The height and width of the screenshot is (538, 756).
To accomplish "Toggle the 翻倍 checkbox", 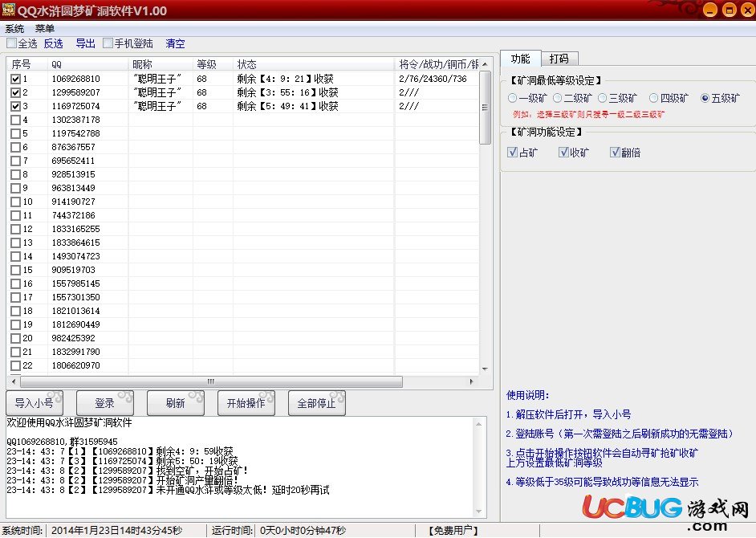I will (x=615, y=153).
